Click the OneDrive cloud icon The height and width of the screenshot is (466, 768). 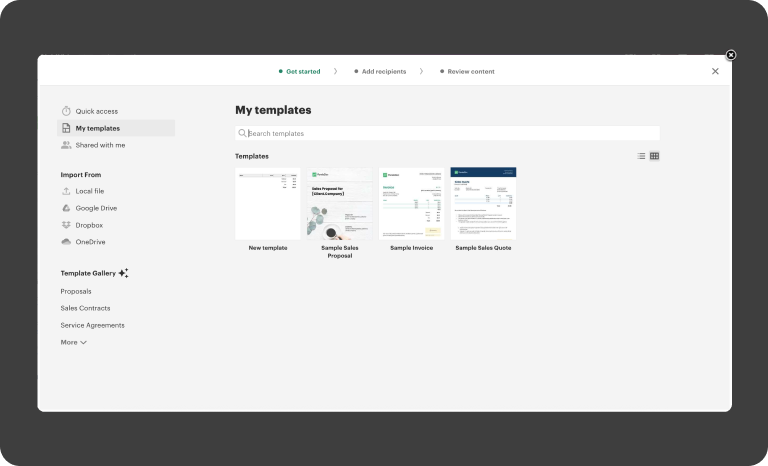pos(66,242)
